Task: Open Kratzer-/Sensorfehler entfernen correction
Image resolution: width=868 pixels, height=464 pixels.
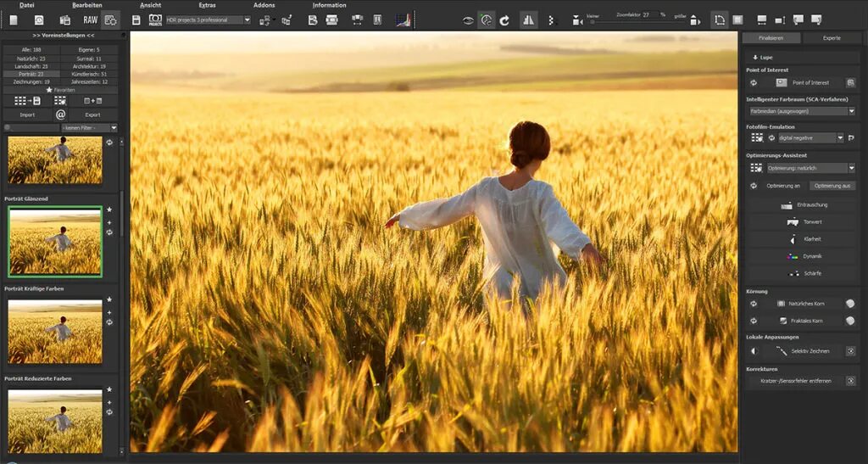Action: pos(795,381)
